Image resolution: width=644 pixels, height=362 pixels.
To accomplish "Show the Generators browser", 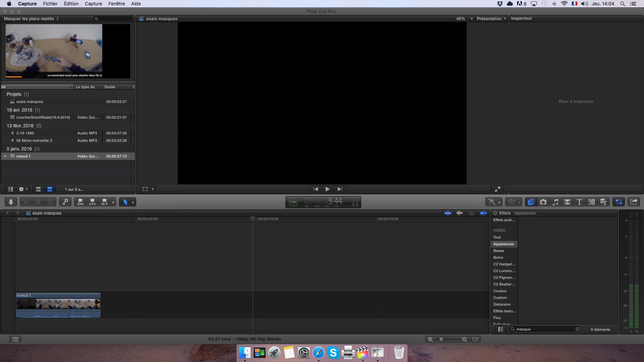I will tap(591, 202).
